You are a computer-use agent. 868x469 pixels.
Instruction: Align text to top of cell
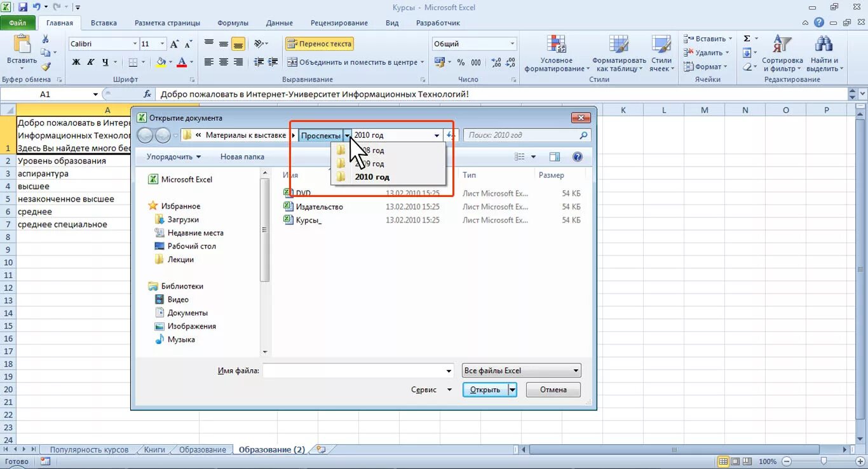(208, 44)
